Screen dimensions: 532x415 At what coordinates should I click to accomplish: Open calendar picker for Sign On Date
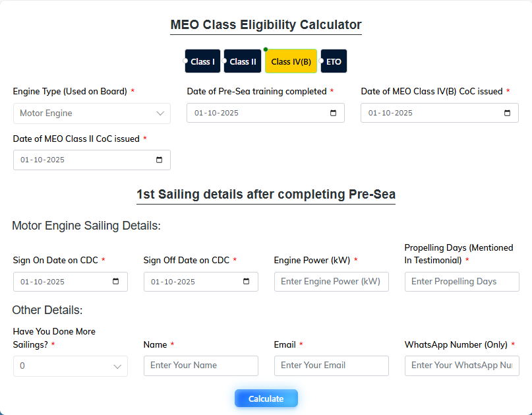[115, 282]
